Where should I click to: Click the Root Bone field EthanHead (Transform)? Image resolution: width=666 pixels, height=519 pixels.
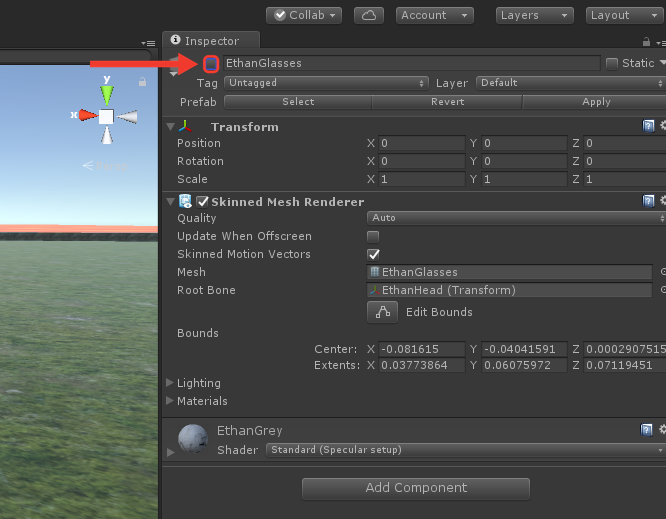[x=509, y=290]
